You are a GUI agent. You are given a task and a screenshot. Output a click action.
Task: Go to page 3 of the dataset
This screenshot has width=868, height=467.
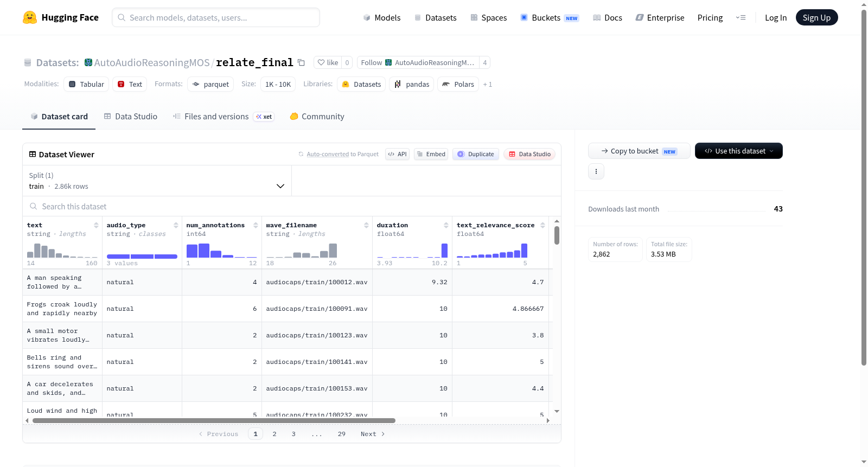tap(293, 434)
